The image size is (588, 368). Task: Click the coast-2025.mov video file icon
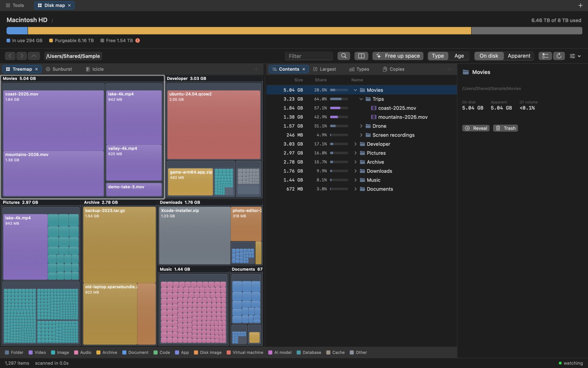[x=374, y=108]
